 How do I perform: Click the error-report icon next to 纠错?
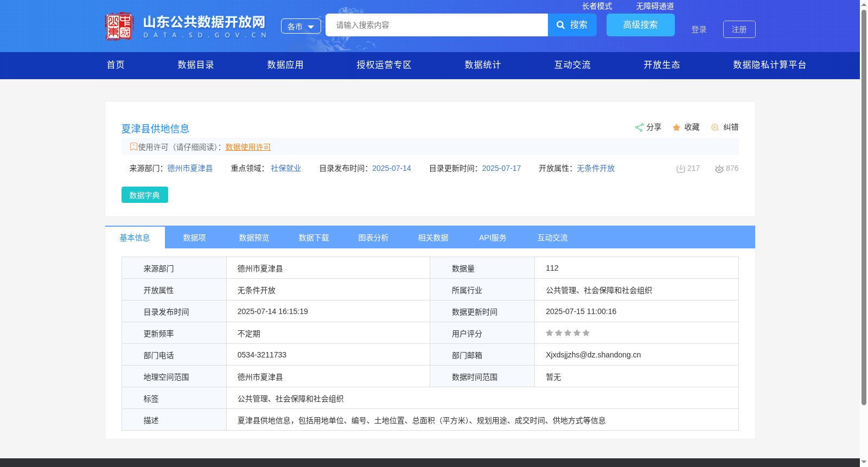click(x=715, y=127)
